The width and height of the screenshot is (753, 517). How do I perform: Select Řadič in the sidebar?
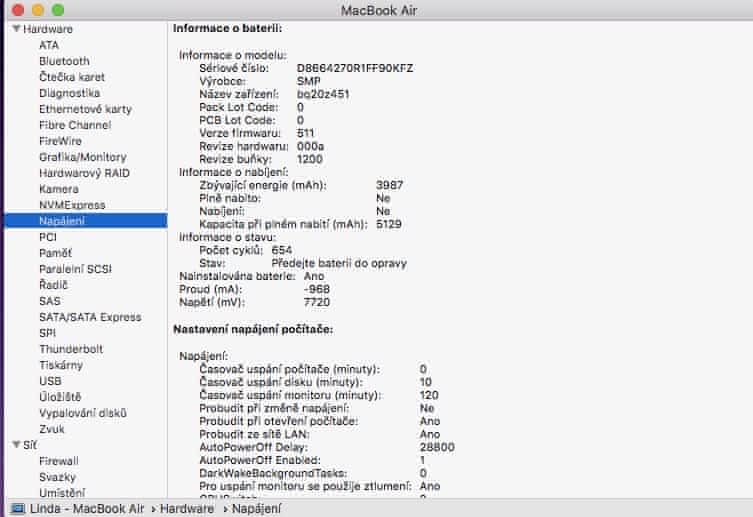pos(53,285)
